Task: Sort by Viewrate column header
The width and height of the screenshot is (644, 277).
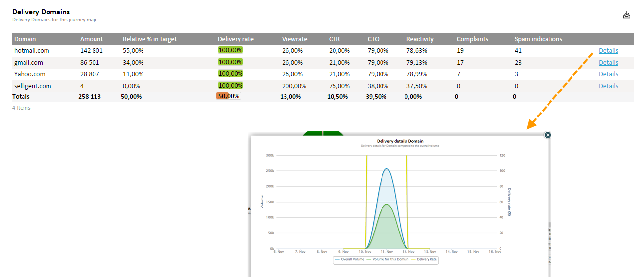Action: click(x=294, y=39)
